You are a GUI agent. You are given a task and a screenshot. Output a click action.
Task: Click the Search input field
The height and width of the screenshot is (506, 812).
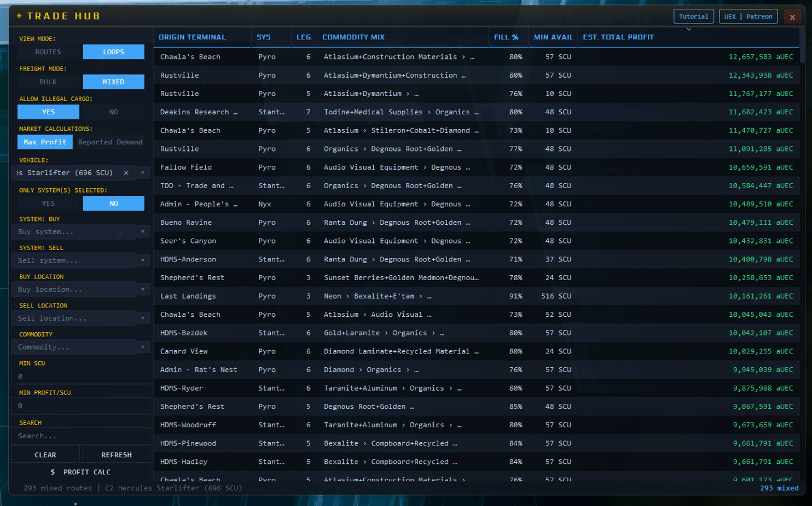(80, 436)
